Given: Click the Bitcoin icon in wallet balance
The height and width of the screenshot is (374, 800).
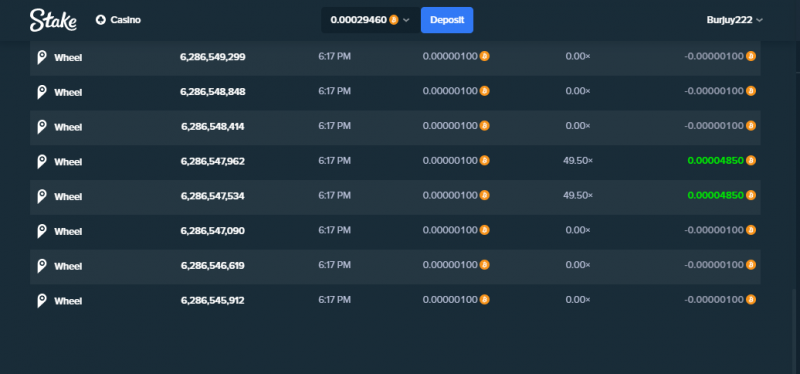Looking at the screenshot, I should coord(394,20).
